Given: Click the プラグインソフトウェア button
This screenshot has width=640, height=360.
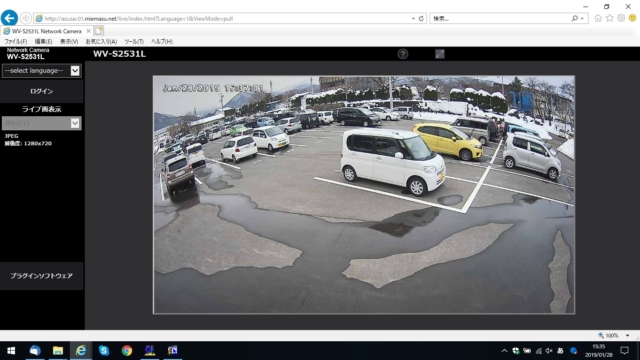Looking at the screenshot, I should [x=42, y=276].
